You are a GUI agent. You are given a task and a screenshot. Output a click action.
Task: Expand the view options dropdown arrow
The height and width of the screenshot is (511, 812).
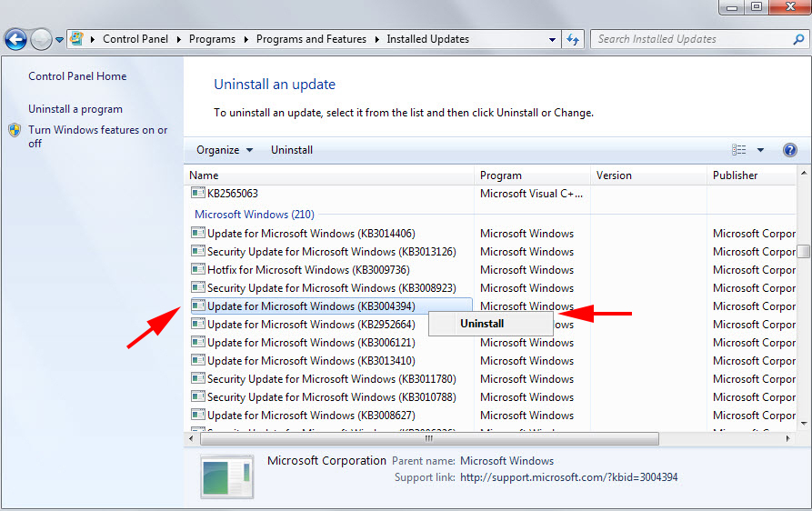(x=760, y=150)
